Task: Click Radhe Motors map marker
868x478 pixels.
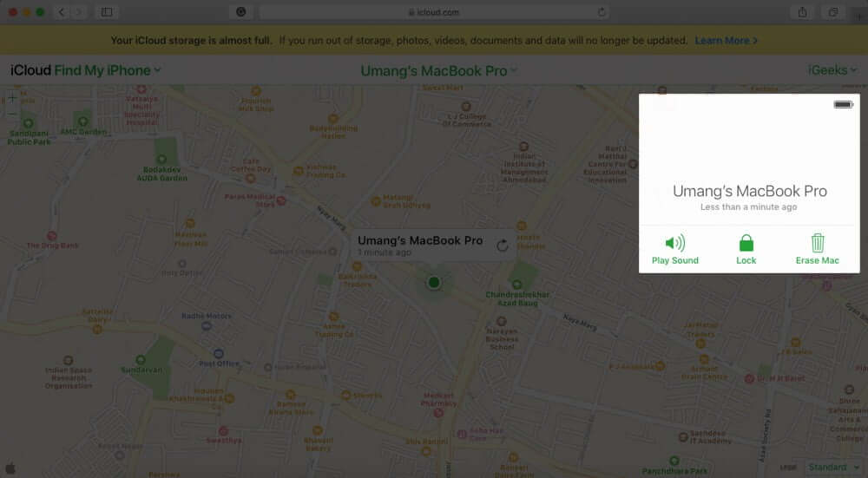Action: (206, 326)
